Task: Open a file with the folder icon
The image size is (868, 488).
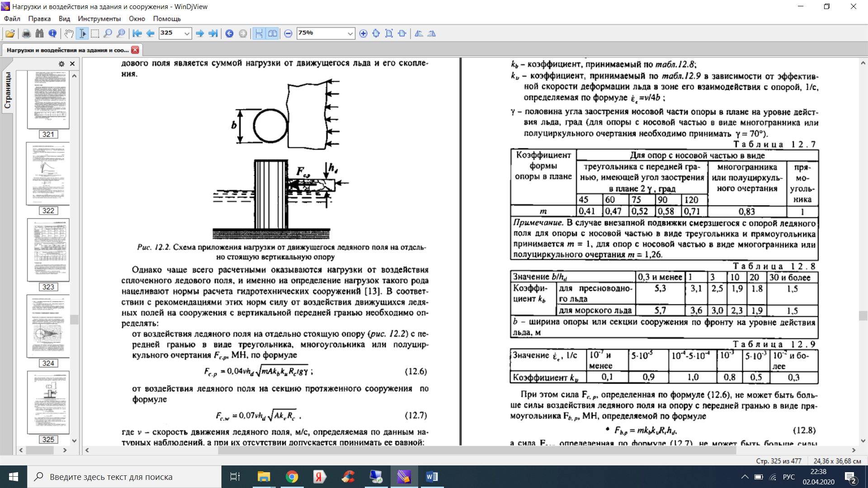Action: tap(10, 33)
